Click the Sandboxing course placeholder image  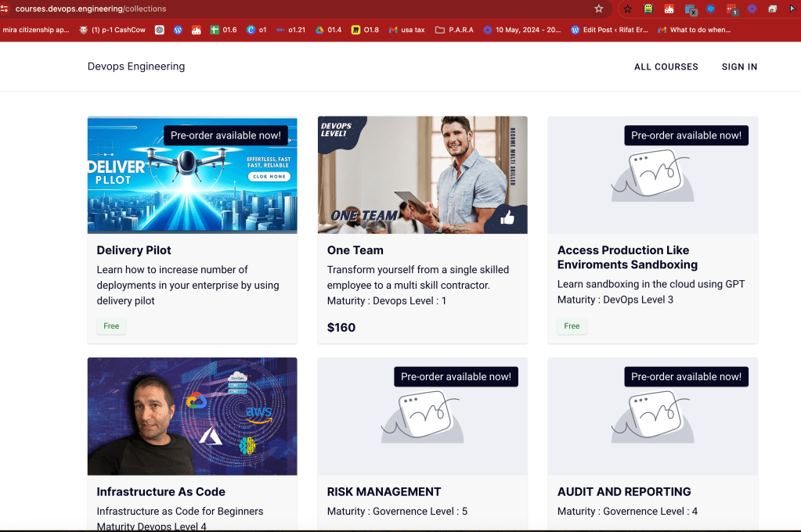pyautogui.click(x=653, y=175)
